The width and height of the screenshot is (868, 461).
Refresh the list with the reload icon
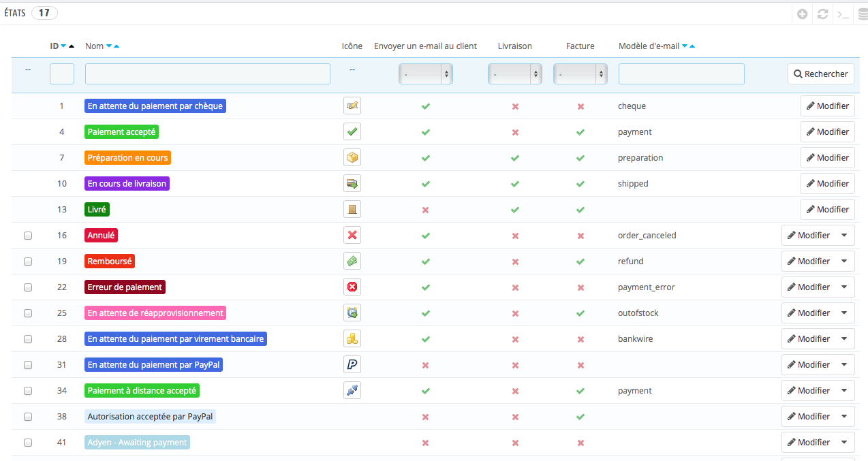pyautogui.click(x=823, y=14)
